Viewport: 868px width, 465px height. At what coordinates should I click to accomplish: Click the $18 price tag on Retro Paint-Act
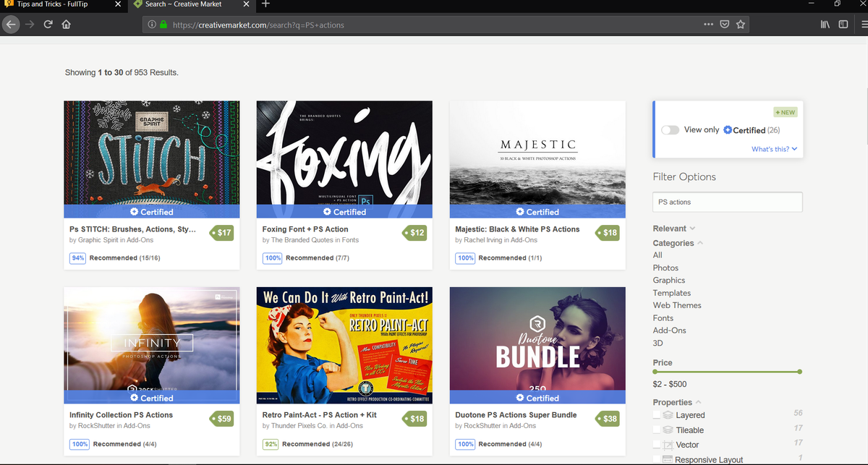[x=414, y=419]
